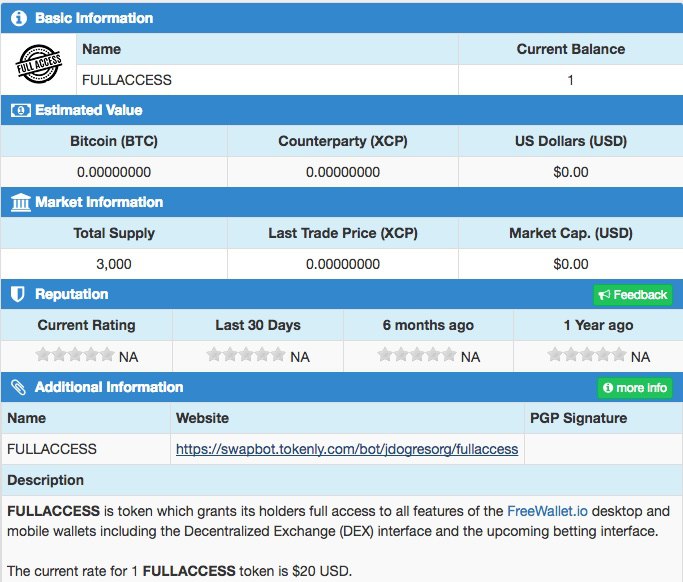Click the Current Rating column header
683x582 pixels.
86,325
